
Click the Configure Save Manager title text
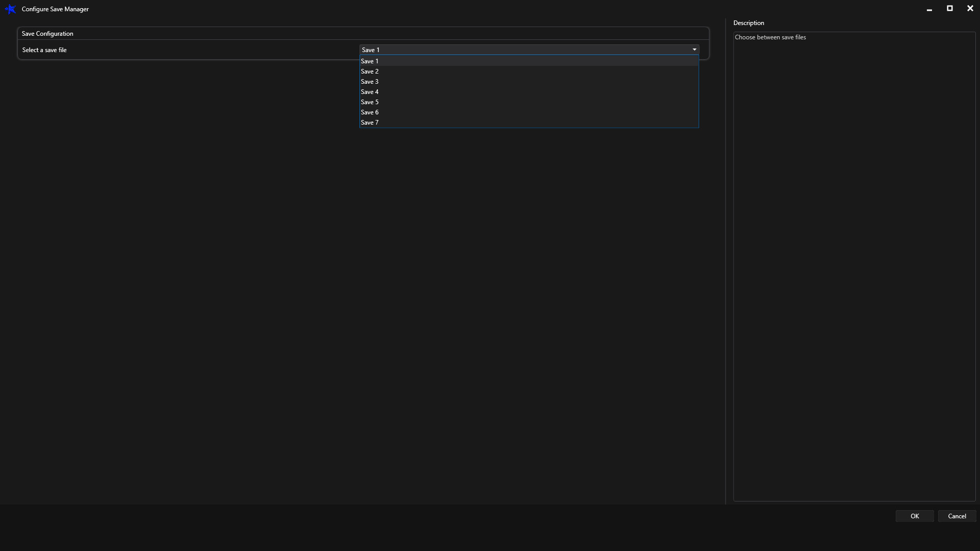[x=55, y=9]
